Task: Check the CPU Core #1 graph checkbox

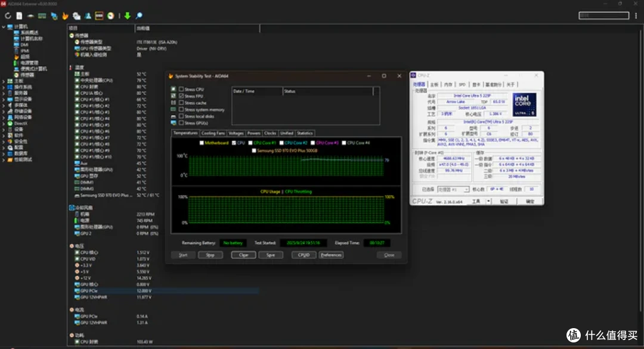Action: coord(250,143)
